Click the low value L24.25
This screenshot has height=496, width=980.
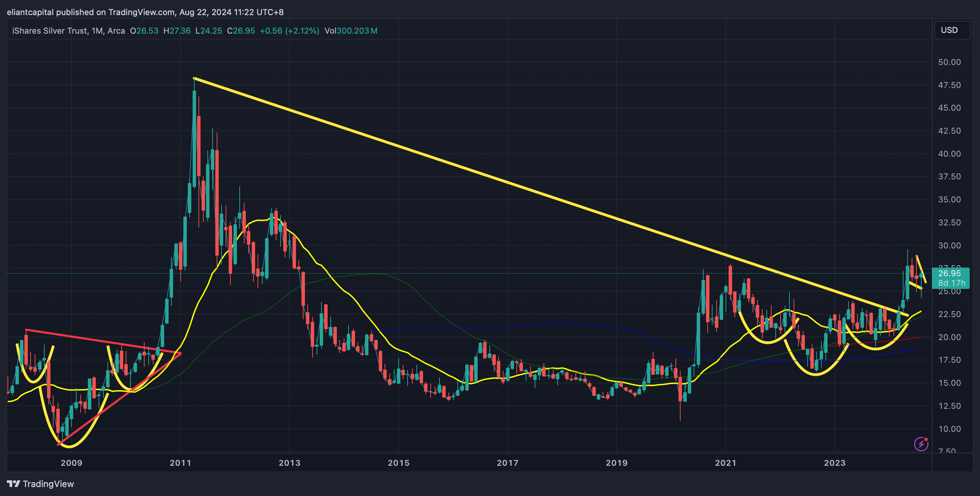click(x=208, y=31)
